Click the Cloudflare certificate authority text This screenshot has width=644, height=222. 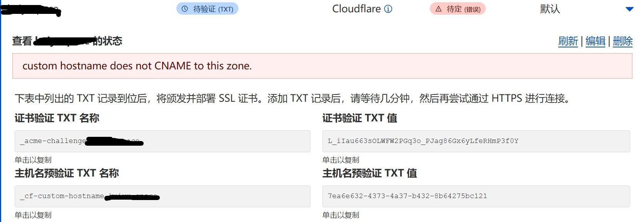(x=356, y=9)
